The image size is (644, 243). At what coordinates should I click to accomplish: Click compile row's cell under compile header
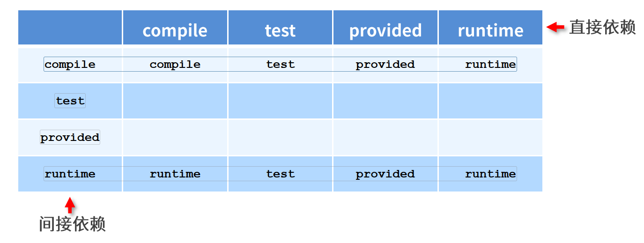point(175,65)
